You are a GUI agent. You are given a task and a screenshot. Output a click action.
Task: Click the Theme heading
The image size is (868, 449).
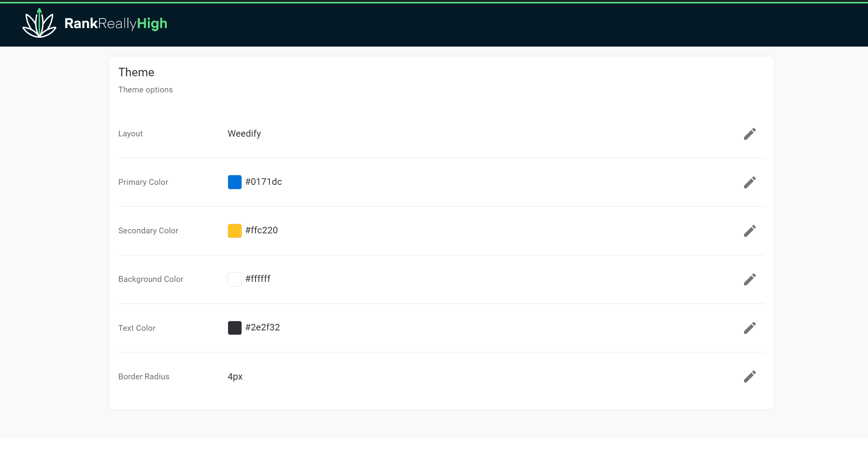[136, 72]
